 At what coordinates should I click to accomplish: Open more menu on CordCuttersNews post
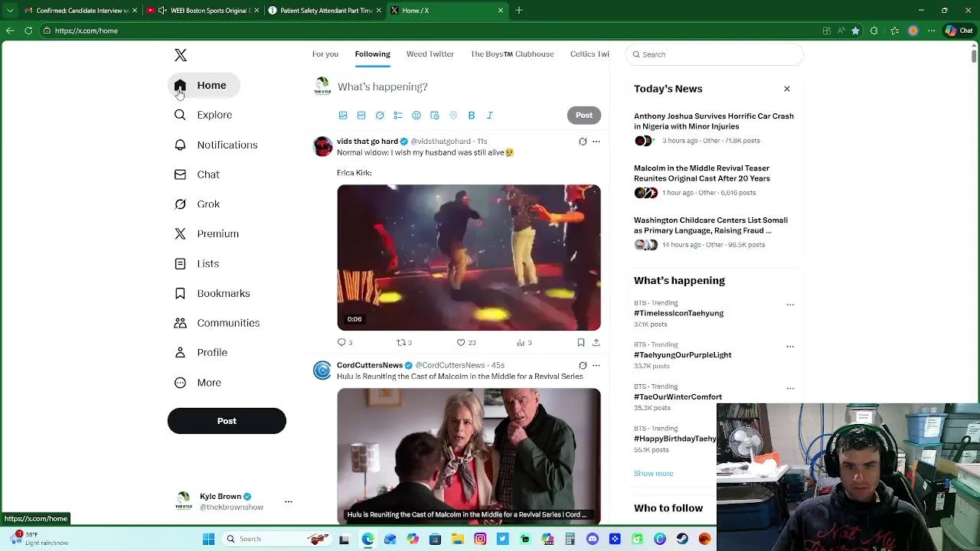(x=596, y=366)
